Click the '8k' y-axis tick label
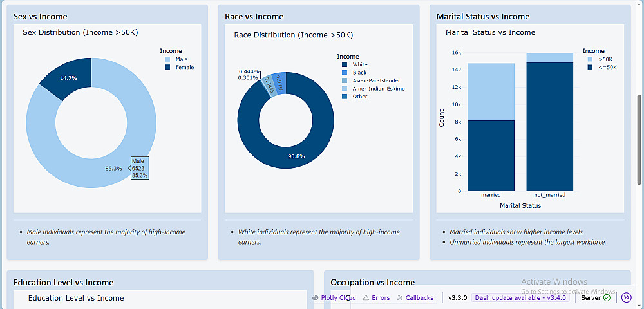Viewport: 644px width, 309px height. click(459, 122)
